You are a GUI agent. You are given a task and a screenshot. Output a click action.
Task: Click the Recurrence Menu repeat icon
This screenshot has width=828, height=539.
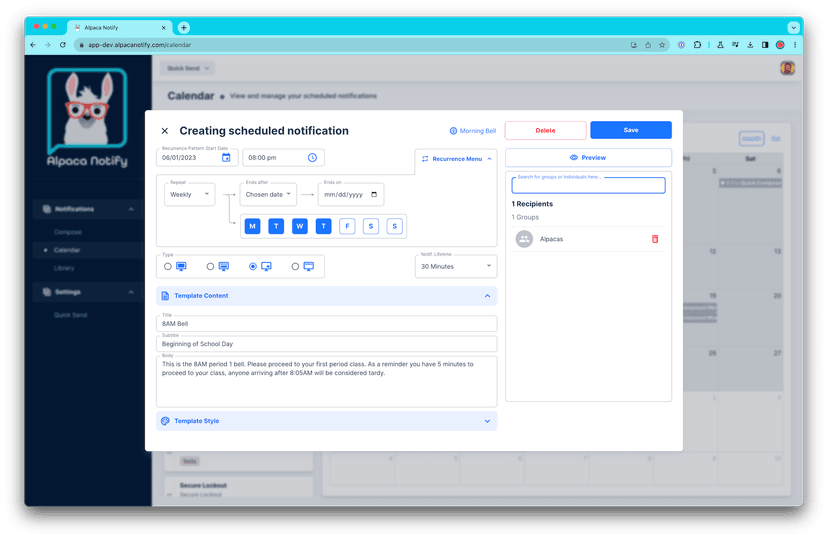(x=425, y=159)
